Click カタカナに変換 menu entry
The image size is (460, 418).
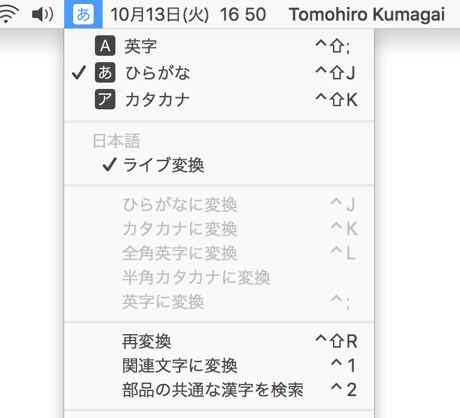coord(219,229)
